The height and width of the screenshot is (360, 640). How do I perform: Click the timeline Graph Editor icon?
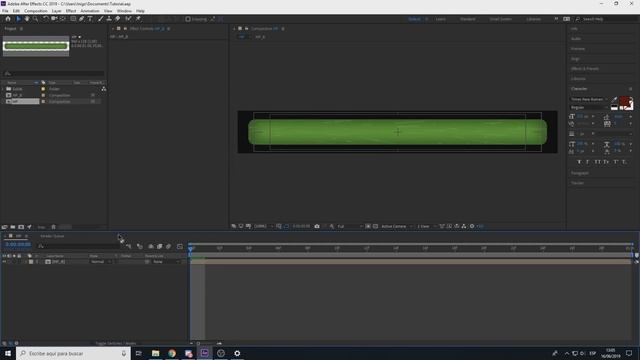pyautogui.click(x=180, y=247)
